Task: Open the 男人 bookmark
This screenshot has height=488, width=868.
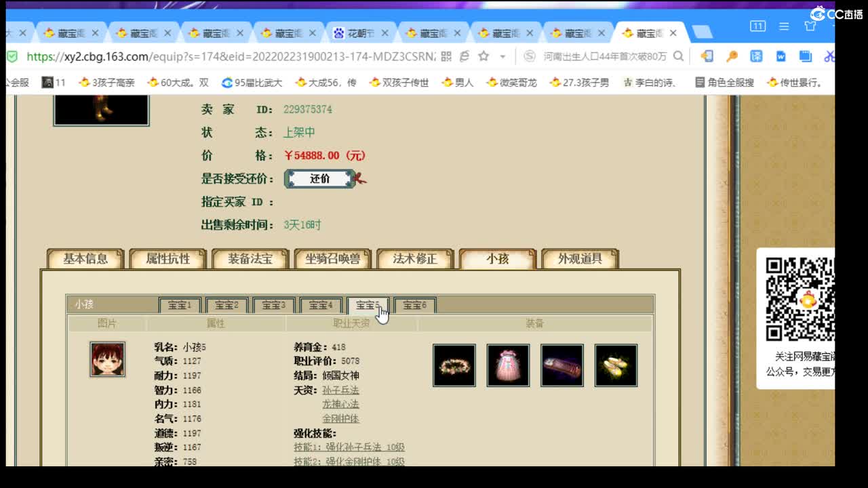Action: (x=458, y=83)
